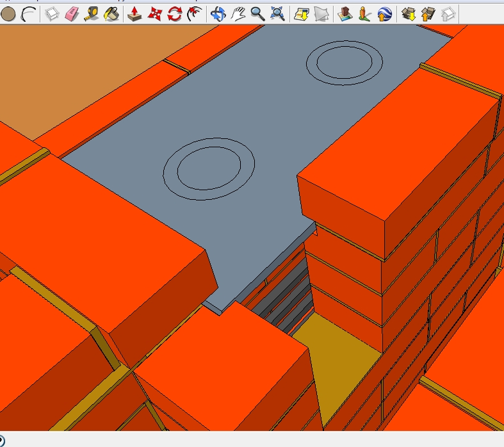Viewport: 504px width, 447px height.
Task: Select the Rotate tool
Action: pos(174,13)
